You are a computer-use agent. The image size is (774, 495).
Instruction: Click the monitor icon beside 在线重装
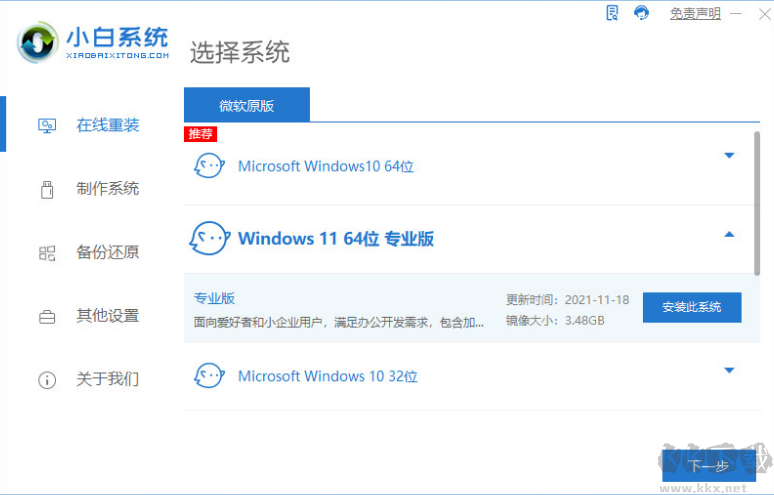[47, 126]
